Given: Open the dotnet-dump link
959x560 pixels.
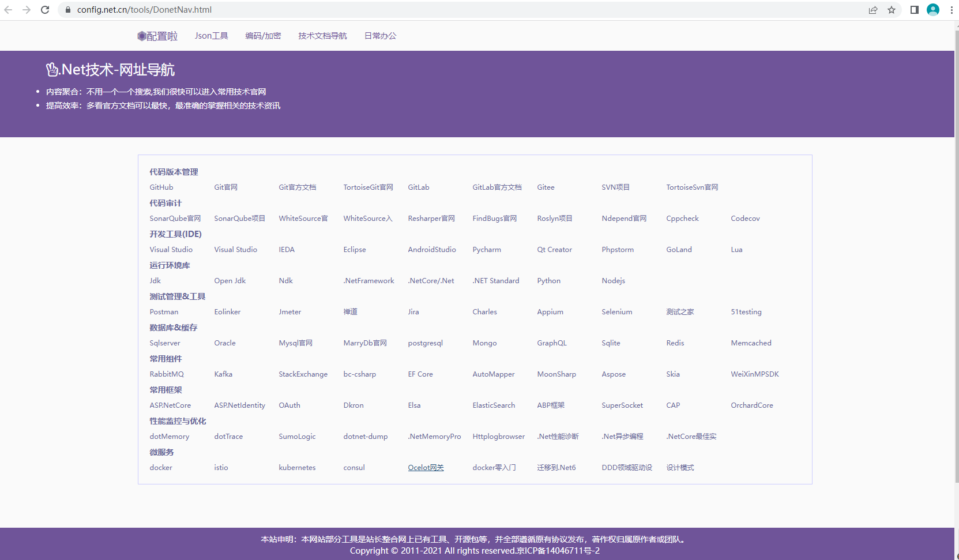Looking at the screenshot, I should 366,437.
